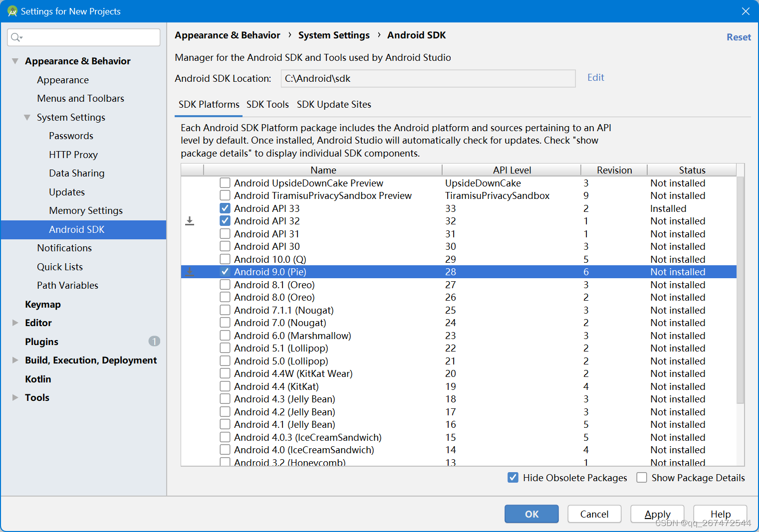Image resolution: width=759 pixels, height=532 pixels.
Task: Click download icon beside Android API 32
Action: click(x=190, y=221)
